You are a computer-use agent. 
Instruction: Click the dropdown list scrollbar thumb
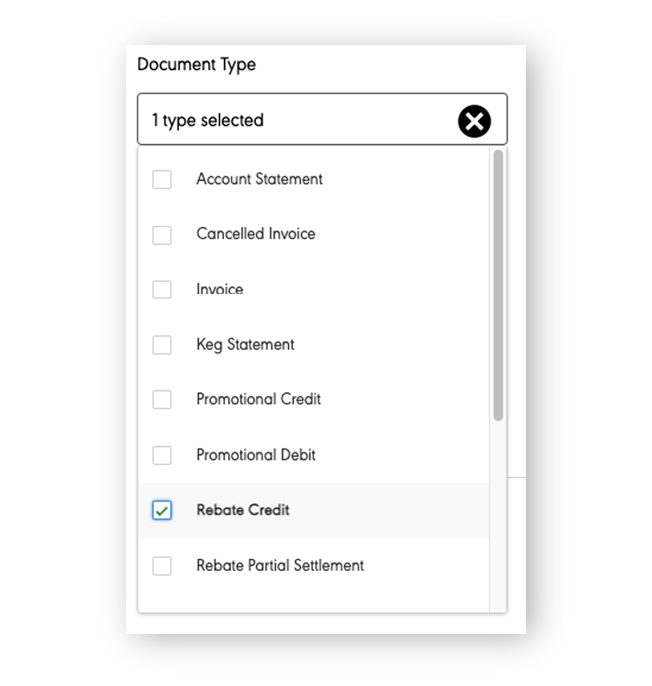[x=498, y=285]
